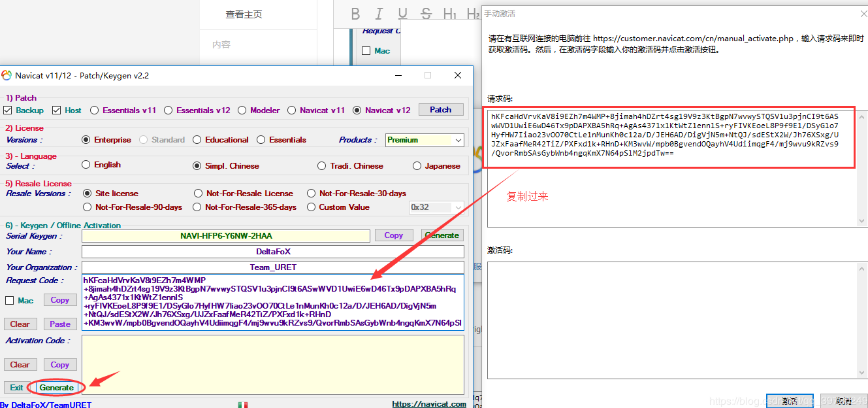The width and height of the screenshot is (868, 408).
Task: Click 查看主页 in the background page
Action: point(244,14)
